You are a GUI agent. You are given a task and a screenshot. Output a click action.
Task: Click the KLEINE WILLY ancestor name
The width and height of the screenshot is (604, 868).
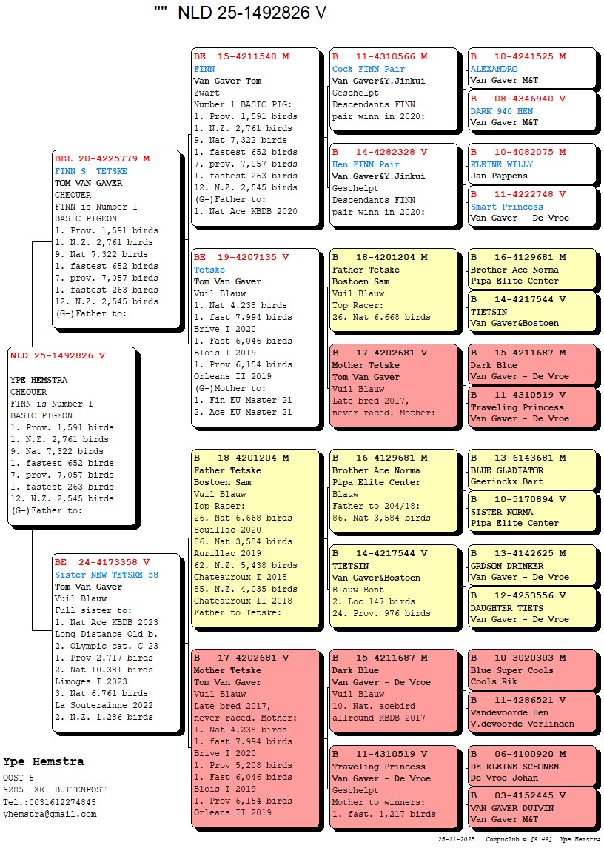point(501,164)
